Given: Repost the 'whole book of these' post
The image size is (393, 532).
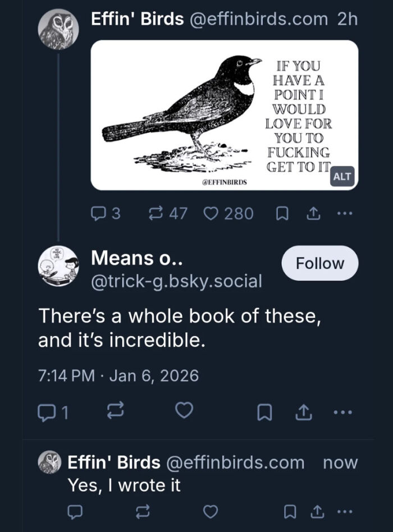Looking at the screenshot, I should coord(116,412).
